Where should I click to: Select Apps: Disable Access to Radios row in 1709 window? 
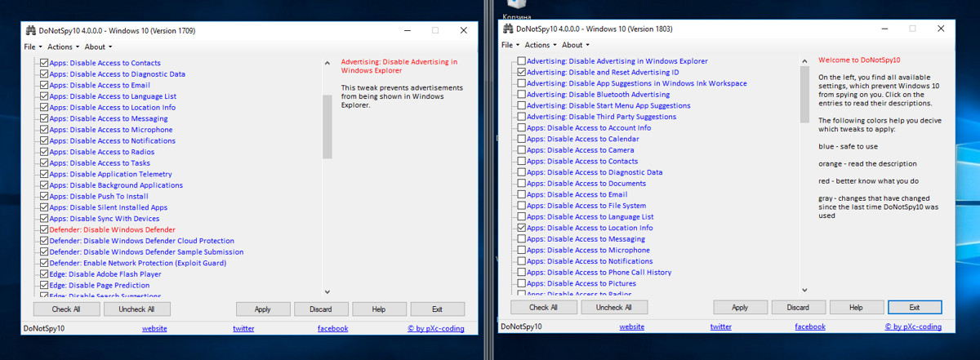pyautogui.click(x=102, y=152)
